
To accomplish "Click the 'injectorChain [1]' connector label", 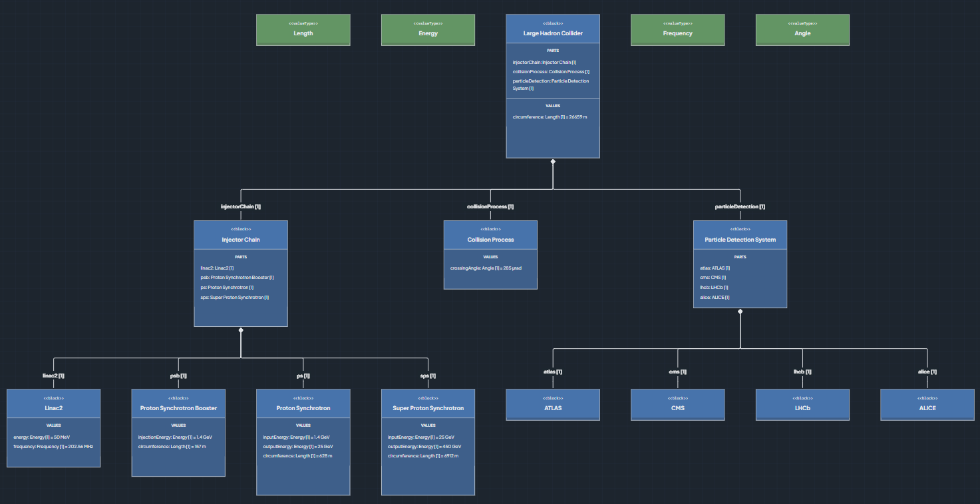I will pyautogui.click(x=241, y=206).
